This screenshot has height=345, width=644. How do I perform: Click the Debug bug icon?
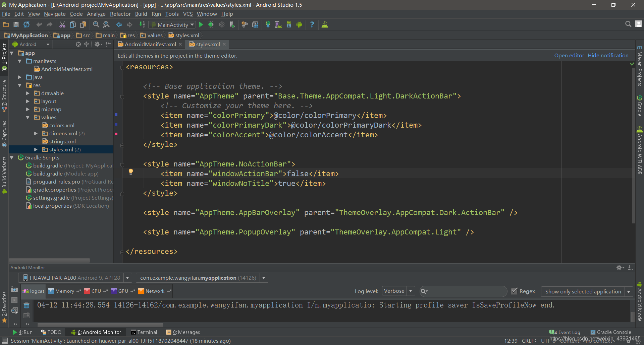point(211,24)
